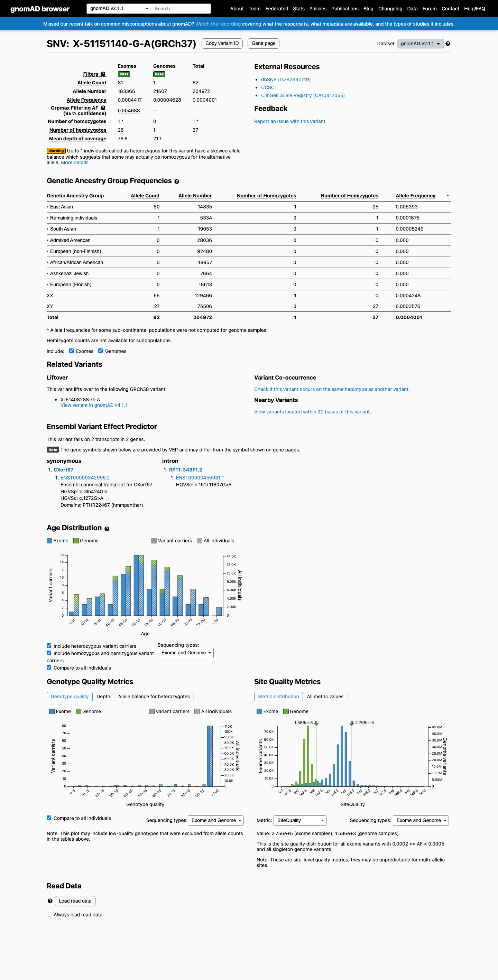
Task: Open ClinGen Allele Registry link
Action: 303,95
